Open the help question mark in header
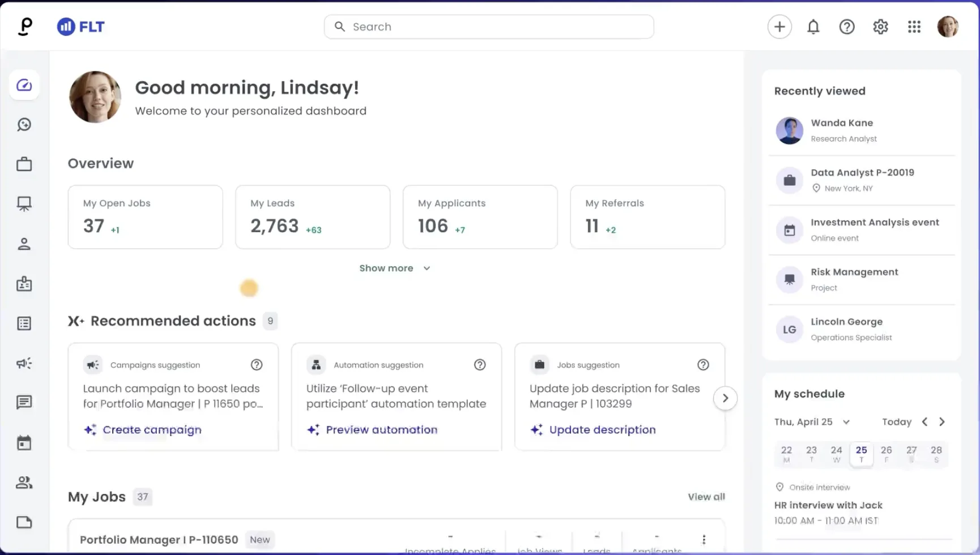Image resolution: width=980 pixels, height=555 pixels. (847, 27)
